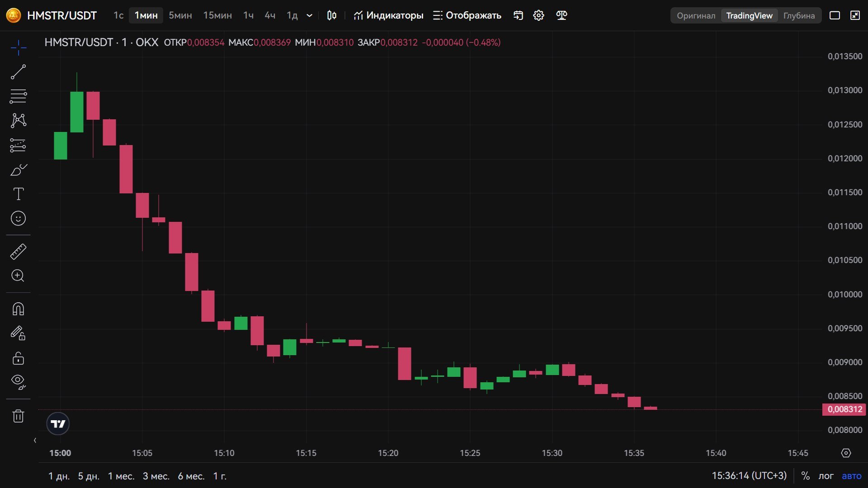Screen dimensions: 868x488
Task: Open the Индикаторы indicators menu
Action: point(389,15)
